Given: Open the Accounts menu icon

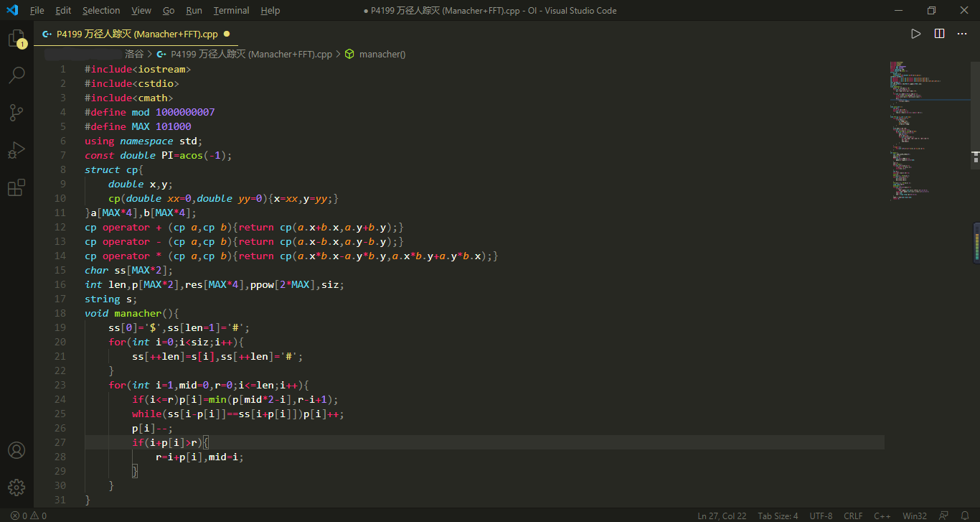Looking at the screenshot, I should [x=17, y=450].
